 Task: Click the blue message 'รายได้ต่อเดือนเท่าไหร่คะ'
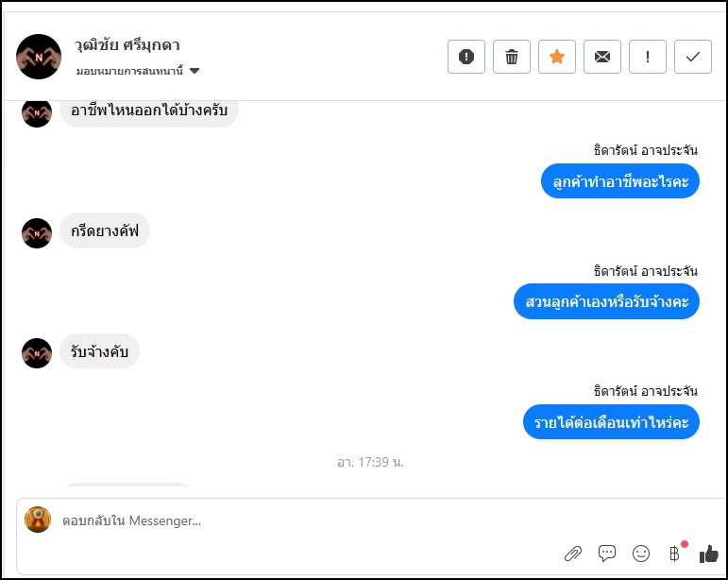pos(611,421)
